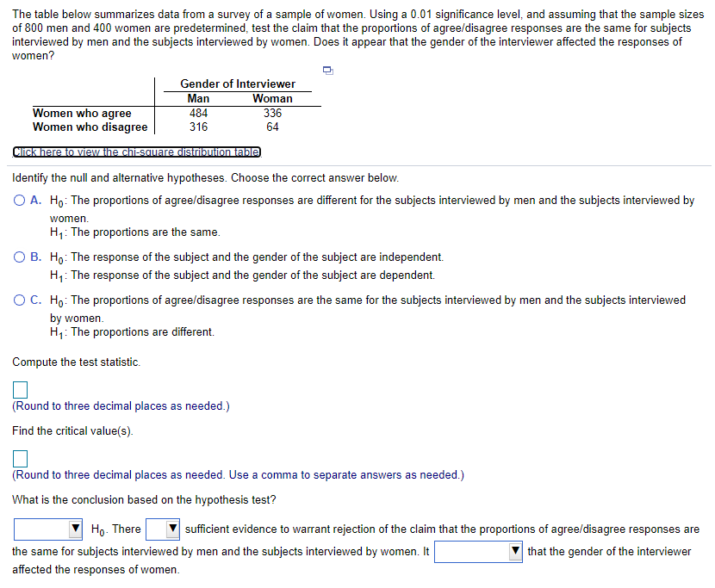715x588 pixels.
Task: Click the 'Woman' column header
Action: click(273, 98)
